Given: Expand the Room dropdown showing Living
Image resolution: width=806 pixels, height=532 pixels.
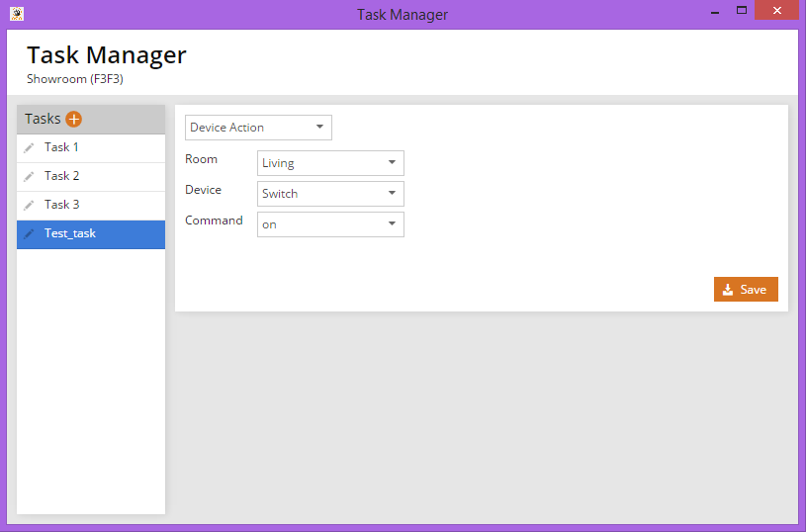Looking at the screenshot, I should point(330,163).
